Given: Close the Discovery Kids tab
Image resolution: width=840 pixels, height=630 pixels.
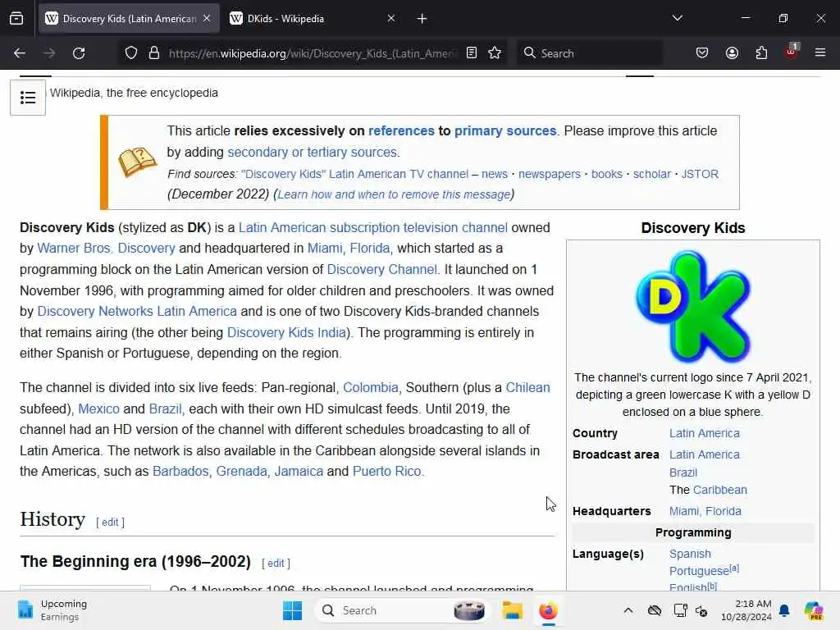Looking at the screenshot, I should pyautogui.click(x=207, y=18).
